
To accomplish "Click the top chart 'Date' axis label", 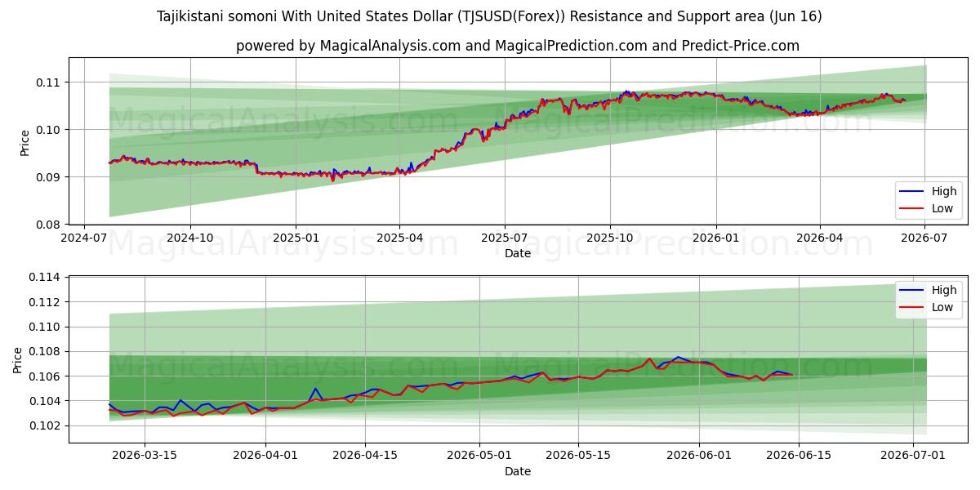I will pyautogui.click(x=518, y=253).
